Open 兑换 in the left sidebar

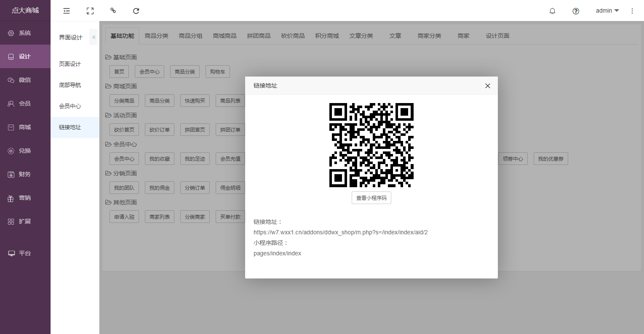(25, 151)
